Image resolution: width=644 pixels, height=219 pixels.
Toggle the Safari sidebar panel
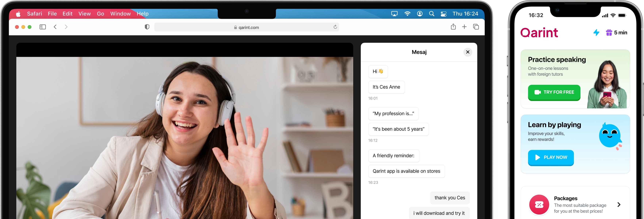pos(43,27)
